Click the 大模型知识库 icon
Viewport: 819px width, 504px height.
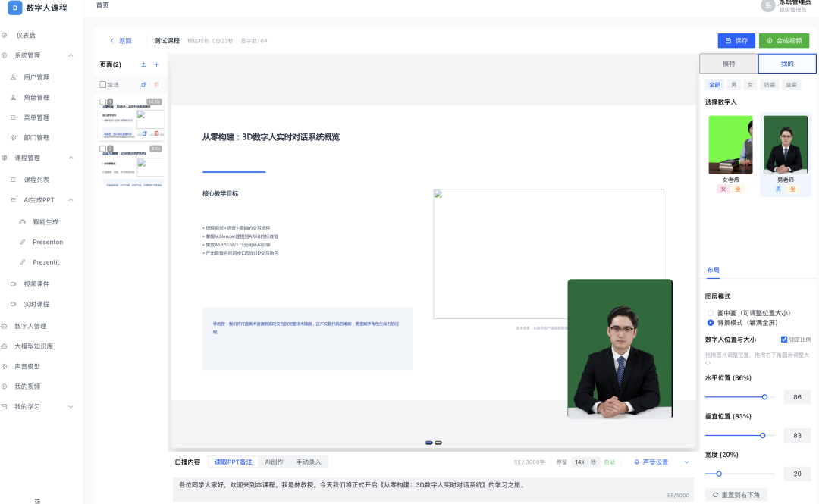(5, 346)
